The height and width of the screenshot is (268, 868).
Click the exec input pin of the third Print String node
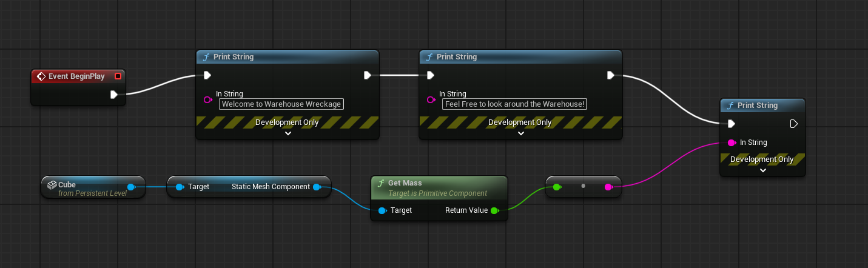click(732, 124)
